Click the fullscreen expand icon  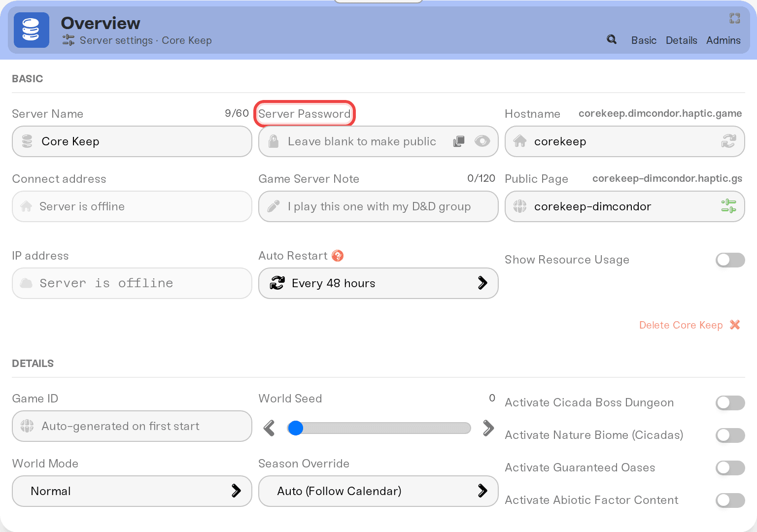(735, 18)
